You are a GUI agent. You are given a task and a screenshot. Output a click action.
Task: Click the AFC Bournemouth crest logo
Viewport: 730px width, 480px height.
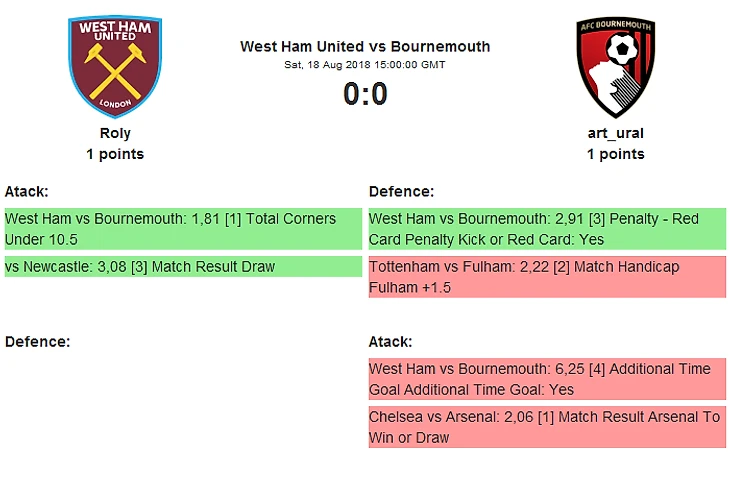click(615, 67)
